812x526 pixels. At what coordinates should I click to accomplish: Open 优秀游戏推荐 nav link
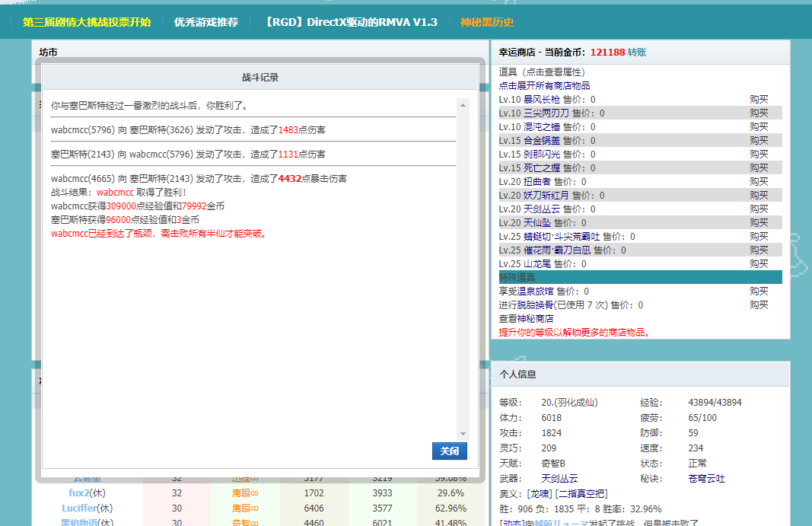(206, 22)
